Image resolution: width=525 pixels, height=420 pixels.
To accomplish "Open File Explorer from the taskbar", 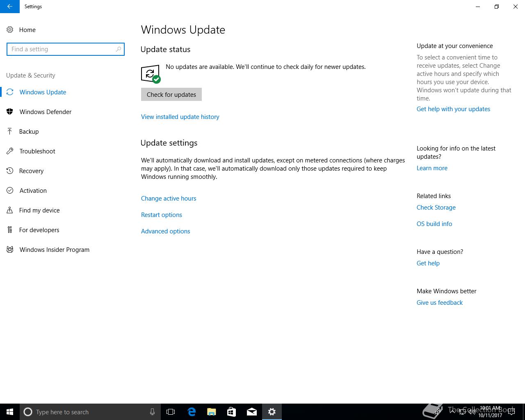I will click(x=211, y=412).
